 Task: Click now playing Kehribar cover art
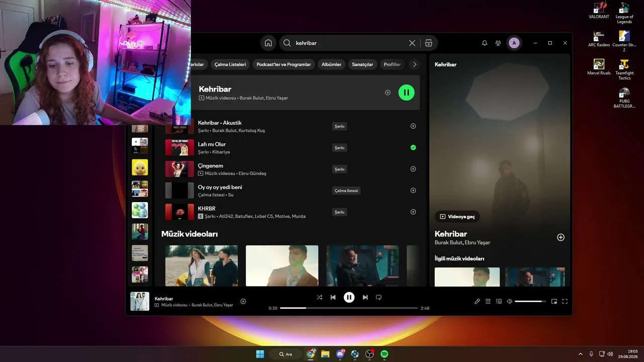pos(140,302)
